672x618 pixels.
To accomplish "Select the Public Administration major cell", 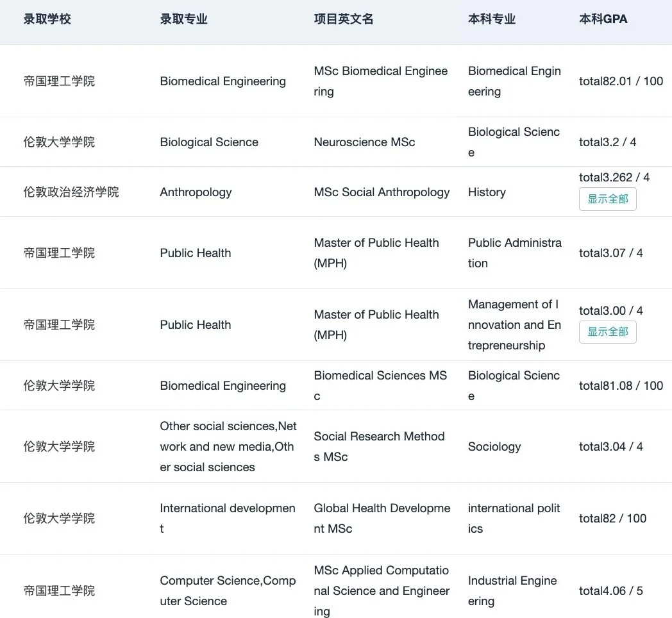I will click(x=514, y=253).
